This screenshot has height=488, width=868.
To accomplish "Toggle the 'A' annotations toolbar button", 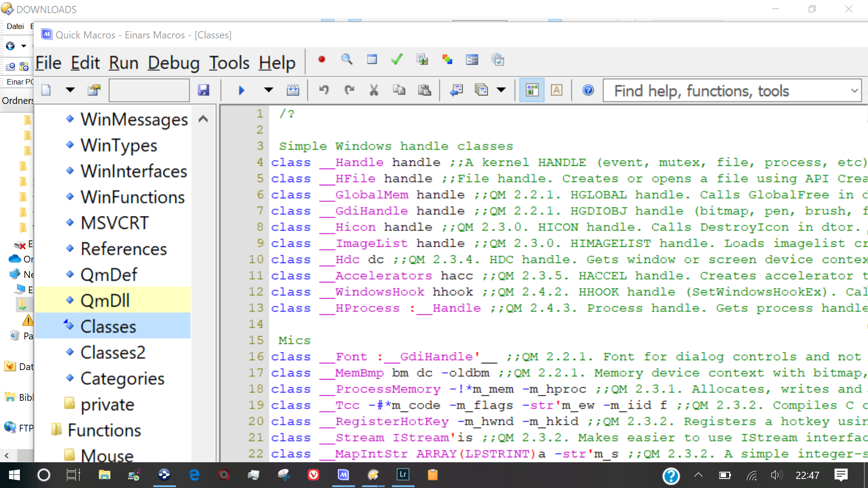I will [557, 90].
